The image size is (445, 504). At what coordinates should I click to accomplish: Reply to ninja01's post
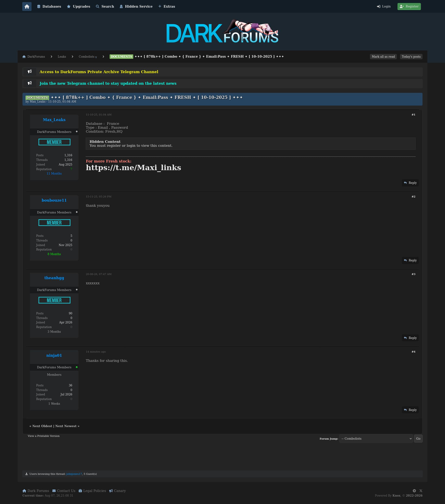410,410
